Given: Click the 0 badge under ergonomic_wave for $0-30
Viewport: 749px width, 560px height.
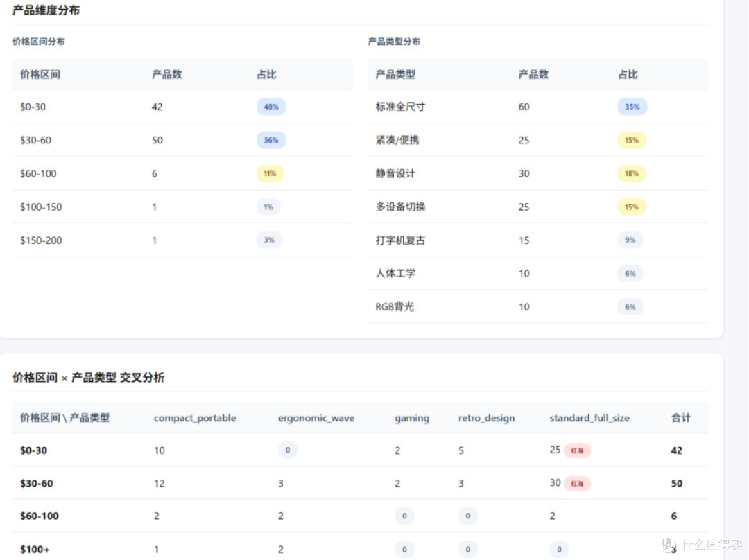Looking at the screenshot, I should coord(288,450).
